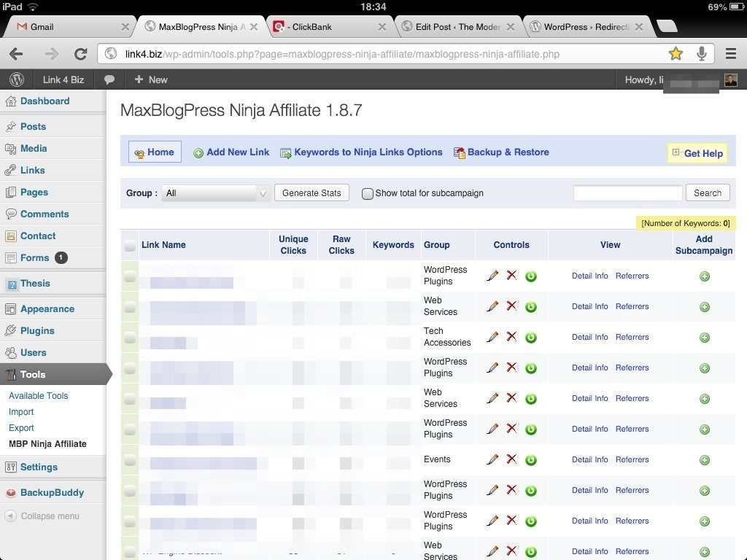Screen dimensions: 747x560
Task: Reload the page with browser refresh icon
Action: pyautogui.click(x=80, y=54)
